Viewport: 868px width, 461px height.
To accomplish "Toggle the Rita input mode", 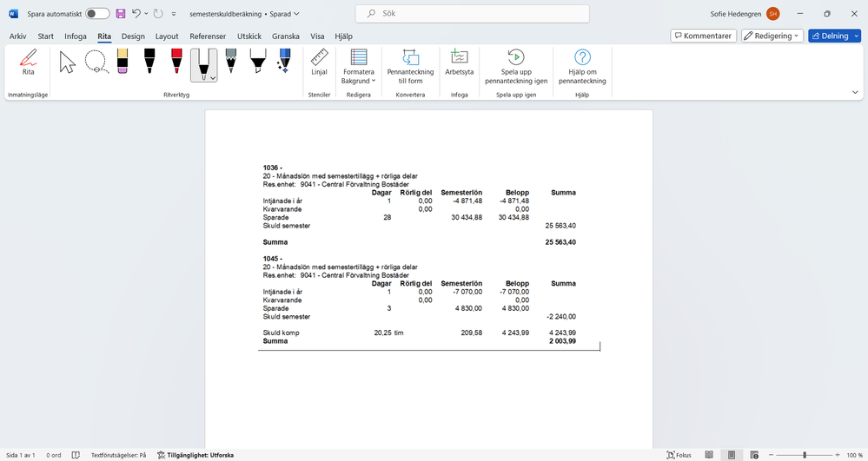I will pos(28,63).
